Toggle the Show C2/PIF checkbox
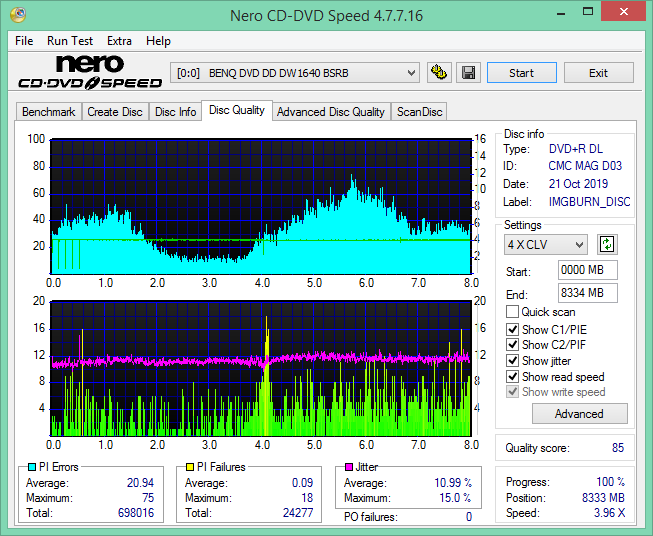The width and height of the screenshot is (653, 536). pos(512,345)
